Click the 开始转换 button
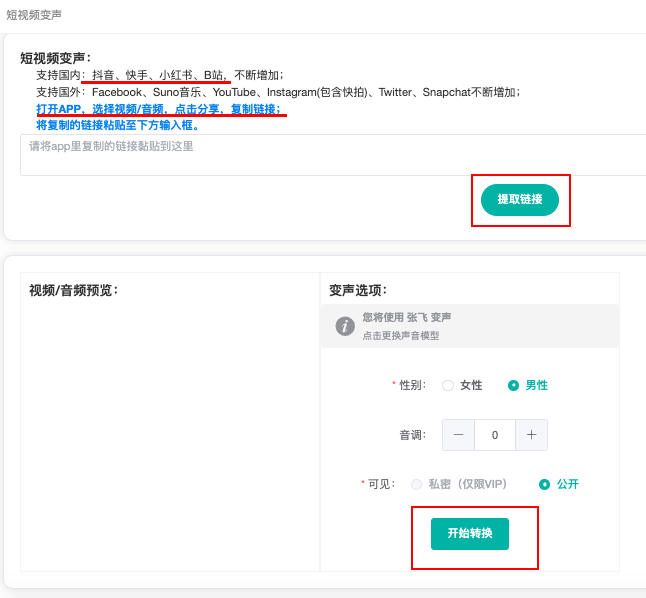 (x=470, y=534)
